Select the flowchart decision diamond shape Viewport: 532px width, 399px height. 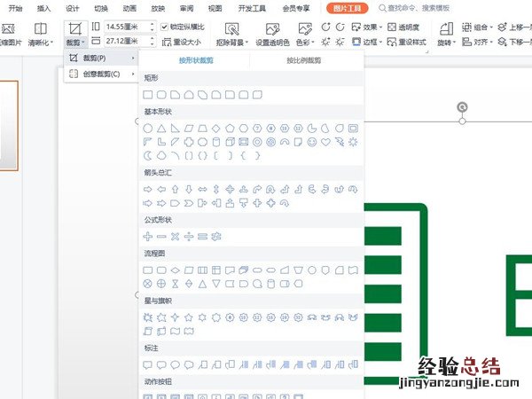tap(176, 270)
